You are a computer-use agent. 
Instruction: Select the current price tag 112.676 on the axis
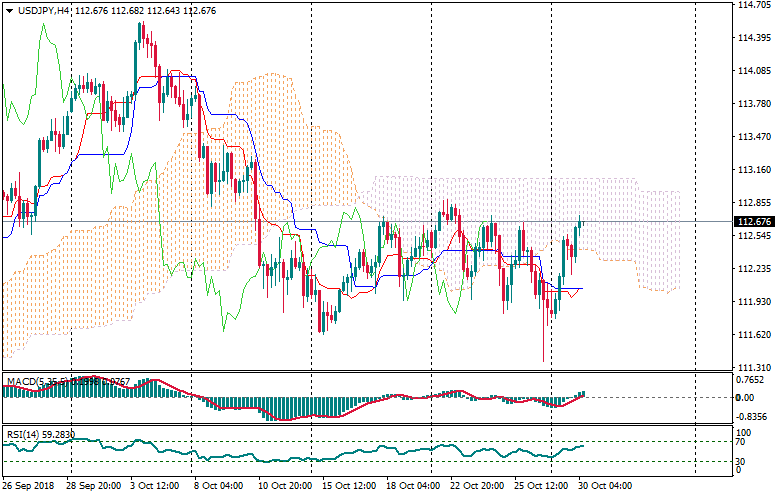[751, 221]
